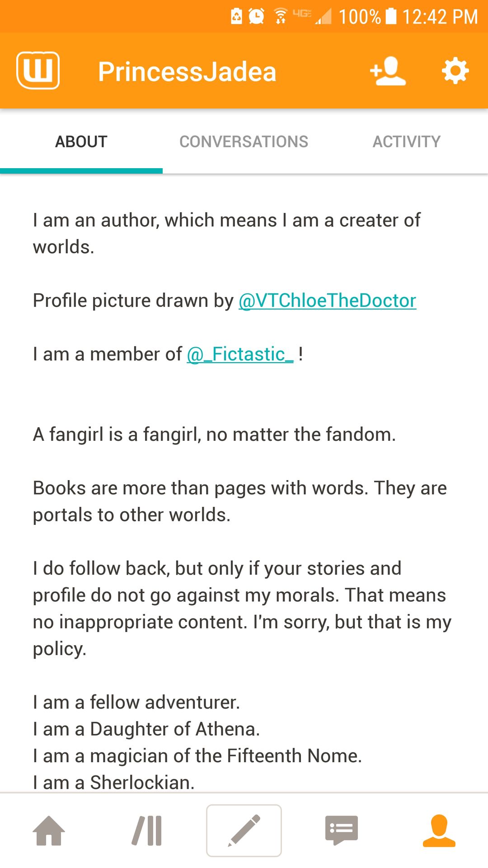Switch to the ABOUT tab
Image resolution: width=488 pixels, height=868 pixels.
[81, 142]
